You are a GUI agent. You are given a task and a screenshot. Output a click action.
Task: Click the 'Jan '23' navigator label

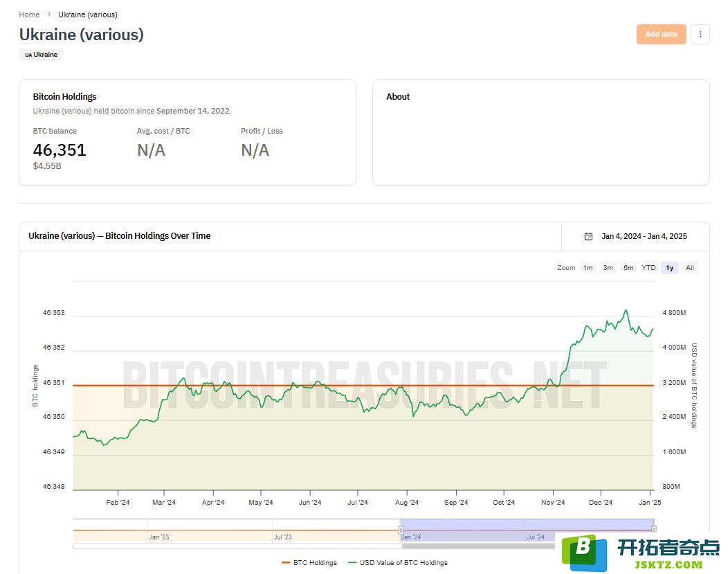click(x=158, y=537)
